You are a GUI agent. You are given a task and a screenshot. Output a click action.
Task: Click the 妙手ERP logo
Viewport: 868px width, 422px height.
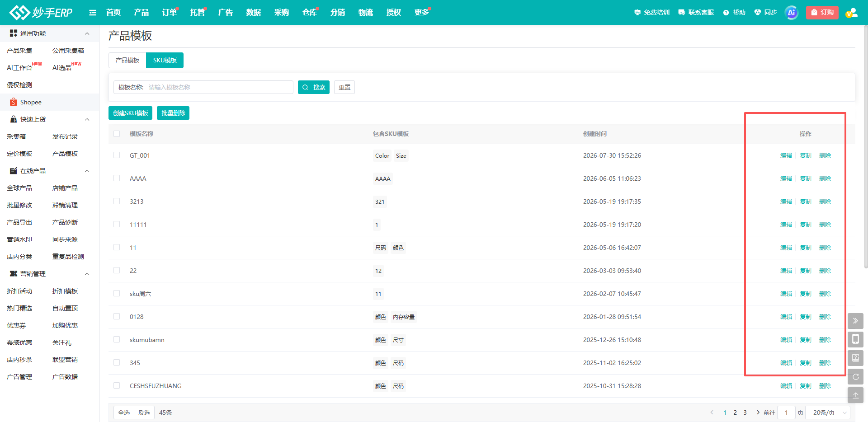(41, 13)
